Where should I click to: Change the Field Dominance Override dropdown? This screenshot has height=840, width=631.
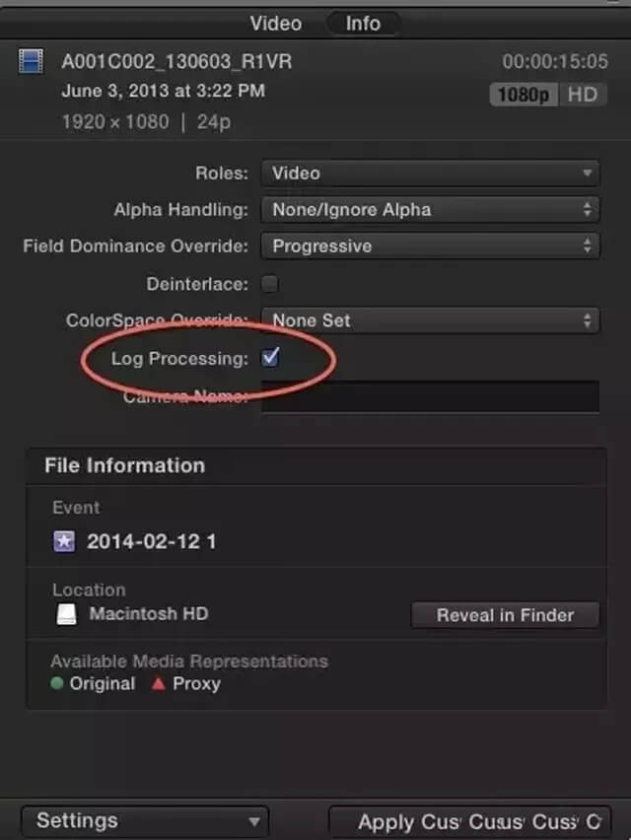click(430, 246)
